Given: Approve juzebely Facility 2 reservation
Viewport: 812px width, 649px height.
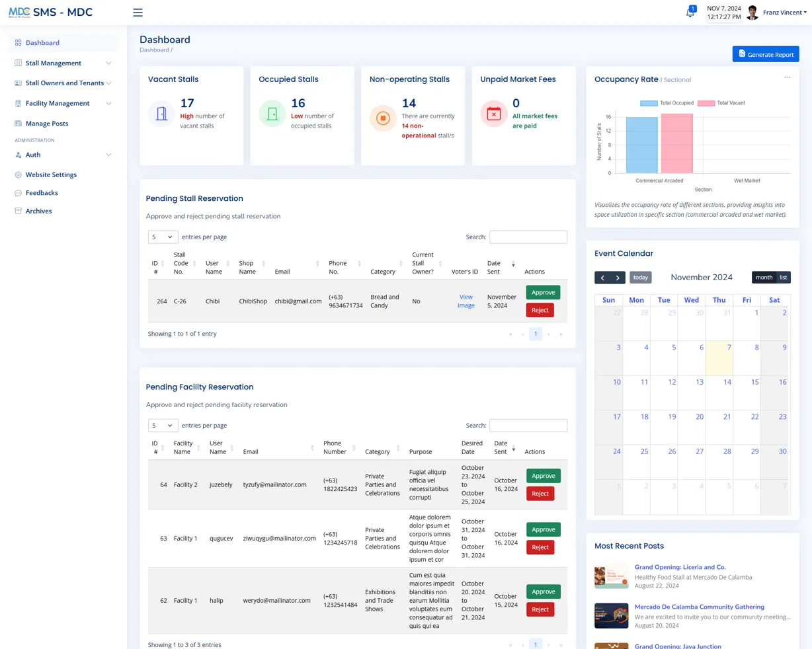Looking at the screenshot, I should click(x=543, y=476).
